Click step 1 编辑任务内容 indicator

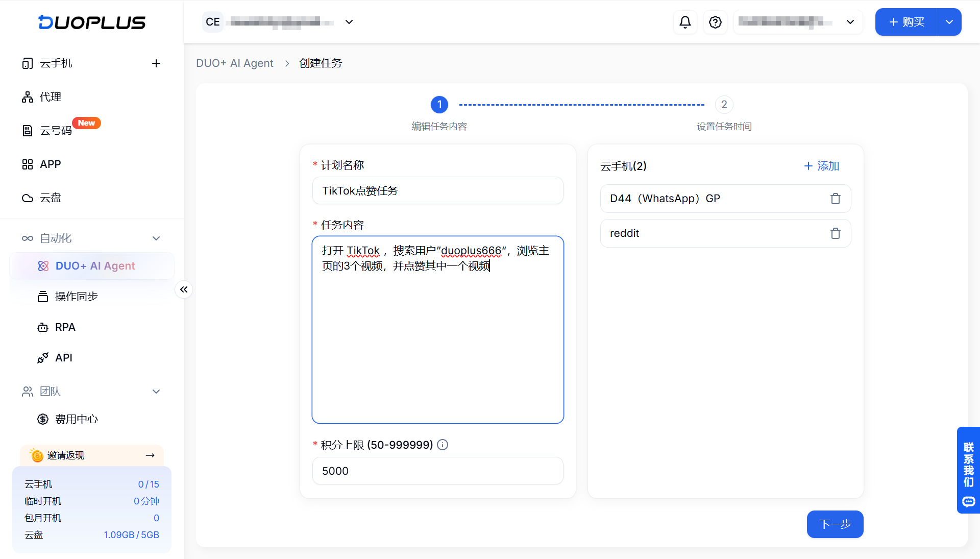tap(439, 105)
